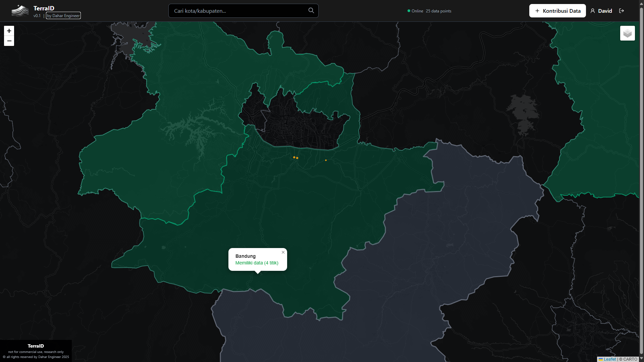Click the larger orange data point marker
This screenshot has height=362, width=644.
[x=294, y=157]
